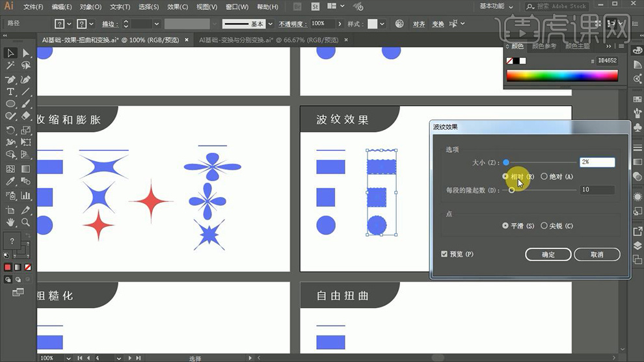
Task: Open the 效果(C) menu
Action: point(178,7)
